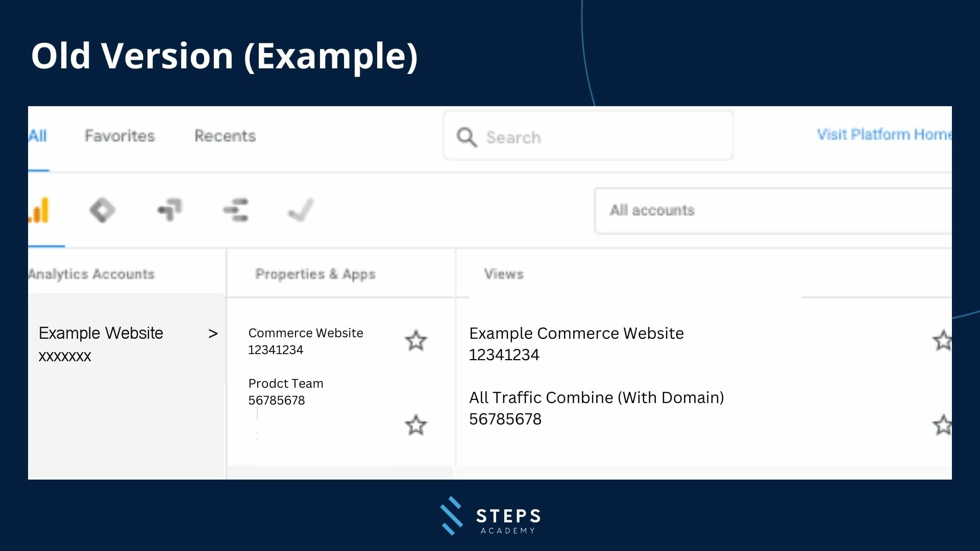Click the magnifying glass search icon
The height and width of the screenshot is (551, 980).
point(467,137)
